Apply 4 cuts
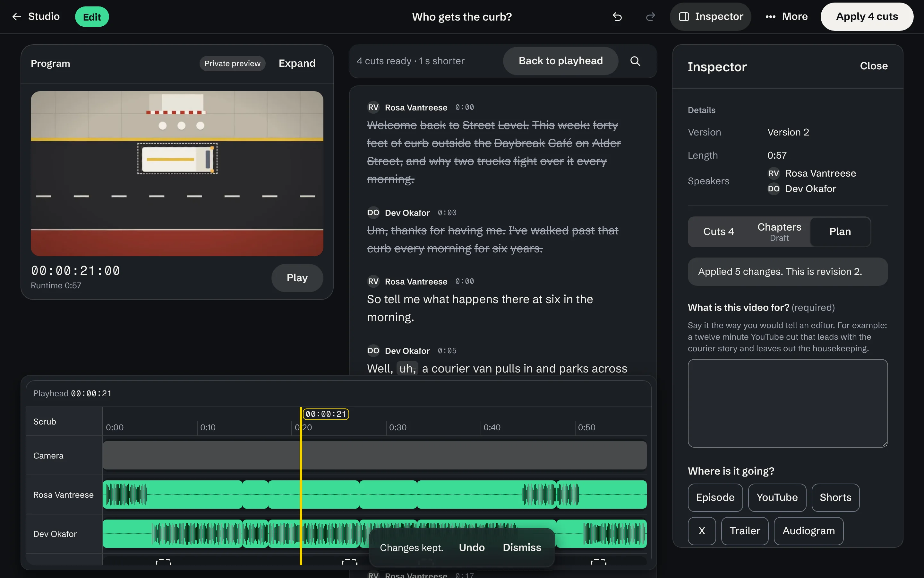 [x=867, y=17]
